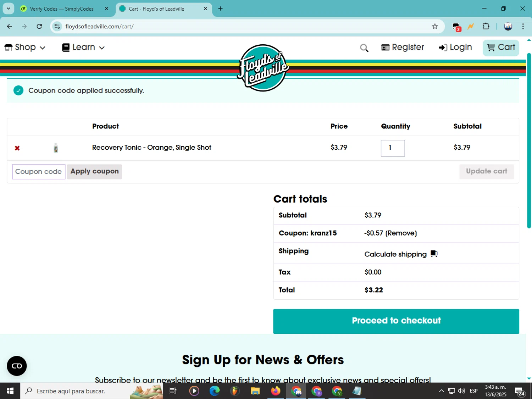The image size is (532, 399).
Task: Bookmark this page with the star icon
Action: click(x=435, y=26)
